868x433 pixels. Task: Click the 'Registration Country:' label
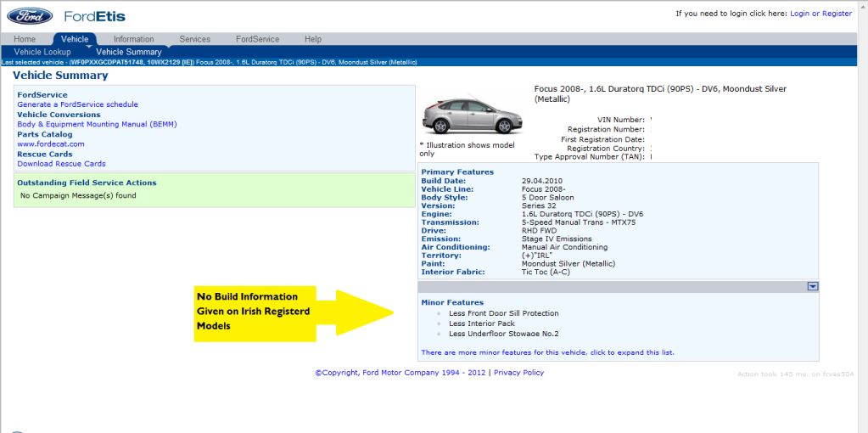tap(606, 149)
